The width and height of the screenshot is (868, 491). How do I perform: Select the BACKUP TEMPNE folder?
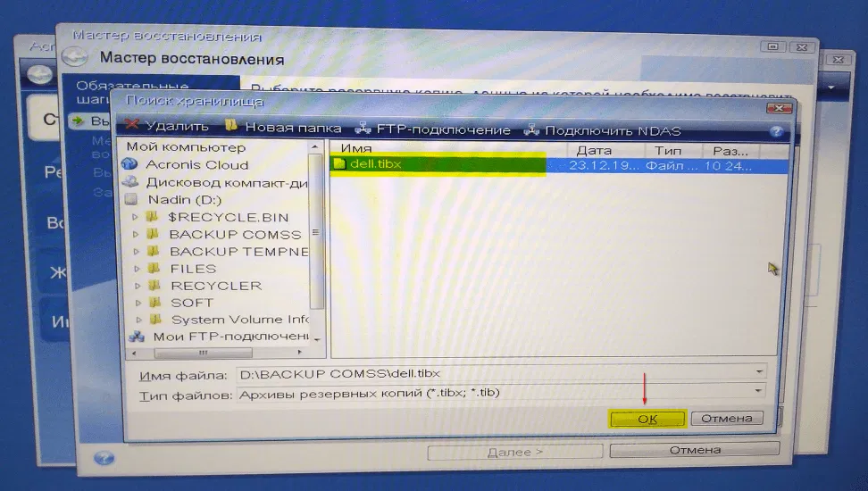tap(238, 252)
